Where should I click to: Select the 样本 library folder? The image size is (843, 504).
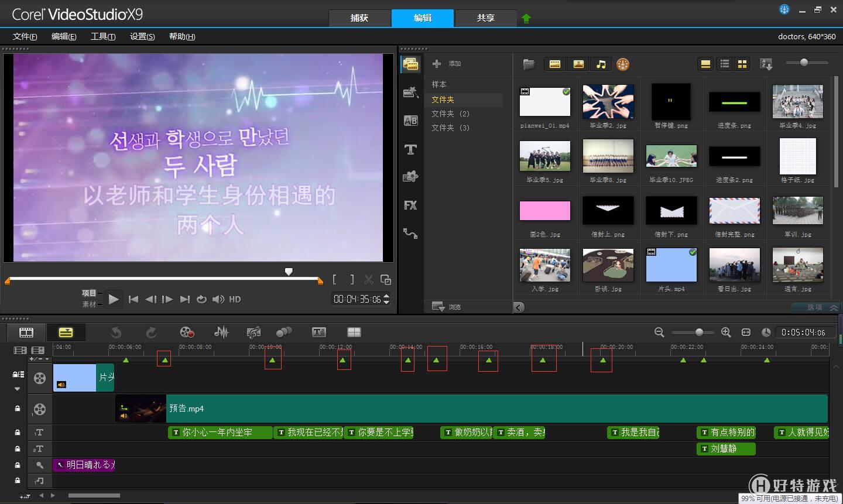point(439,84)
